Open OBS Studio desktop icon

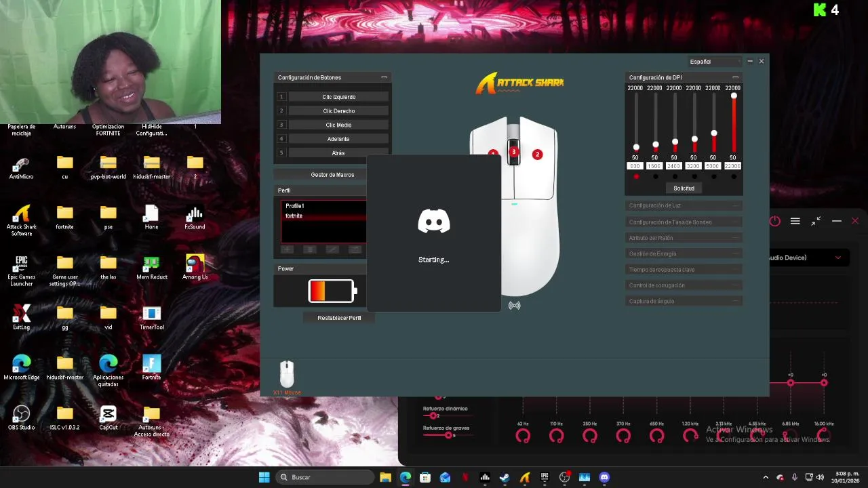pyautogui.click(x=21, y=418)
